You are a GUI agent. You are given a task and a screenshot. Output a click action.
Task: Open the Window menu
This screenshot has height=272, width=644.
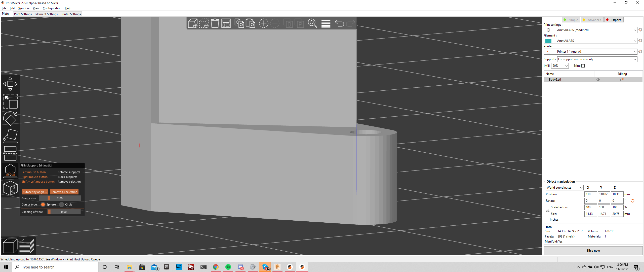click(24, 8)
